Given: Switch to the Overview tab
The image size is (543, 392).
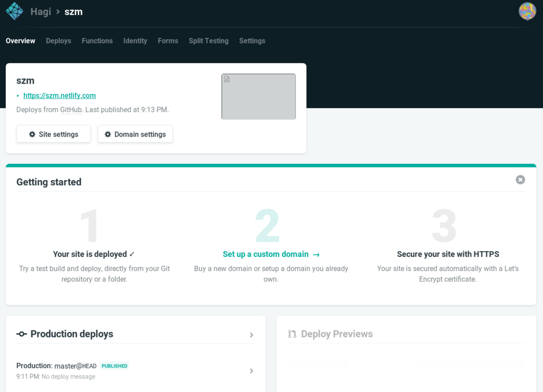Looking at the screenshot, I should tap(21, 41).
